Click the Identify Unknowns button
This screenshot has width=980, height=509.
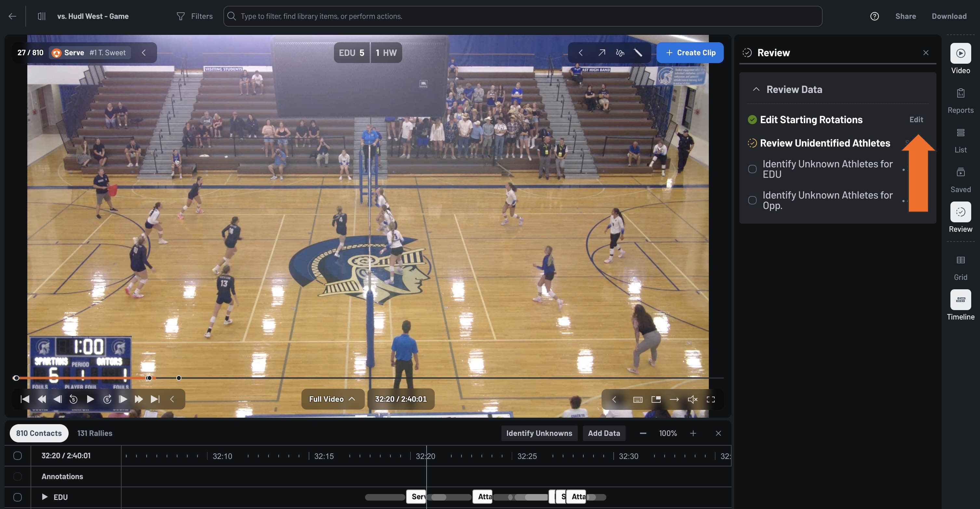(539, 433)
